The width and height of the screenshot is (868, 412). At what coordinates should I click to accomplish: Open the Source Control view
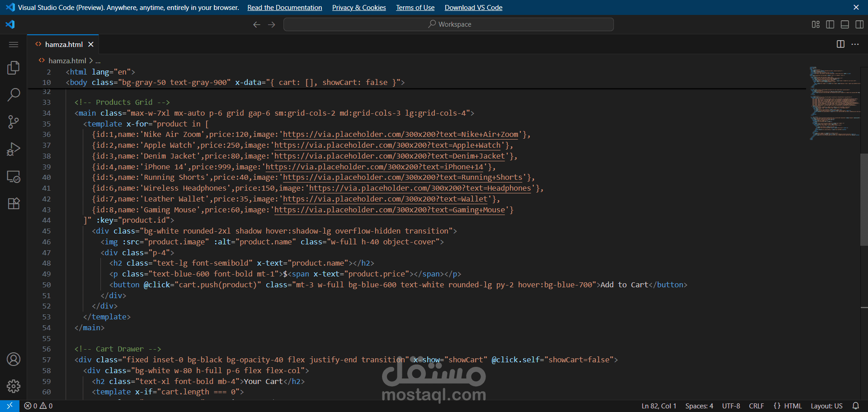point(14,122)
